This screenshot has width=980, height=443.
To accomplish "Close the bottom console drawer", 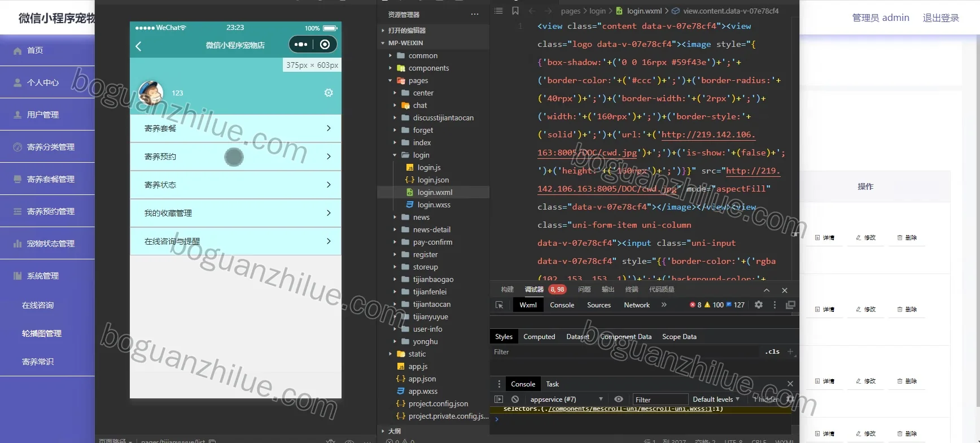I will (x=790, y=384).
